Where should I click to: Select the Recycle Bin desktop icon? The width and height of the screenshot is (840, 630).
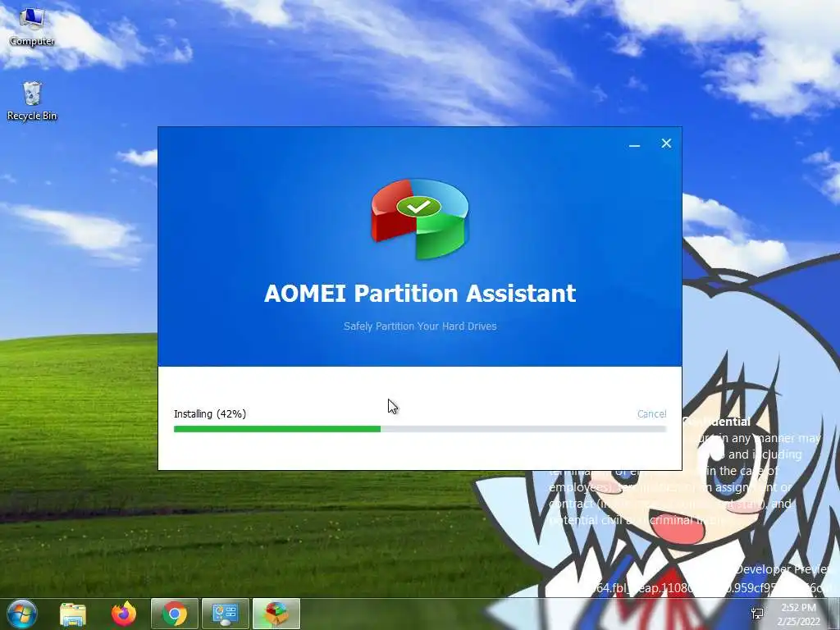click(x=32, y=101)
